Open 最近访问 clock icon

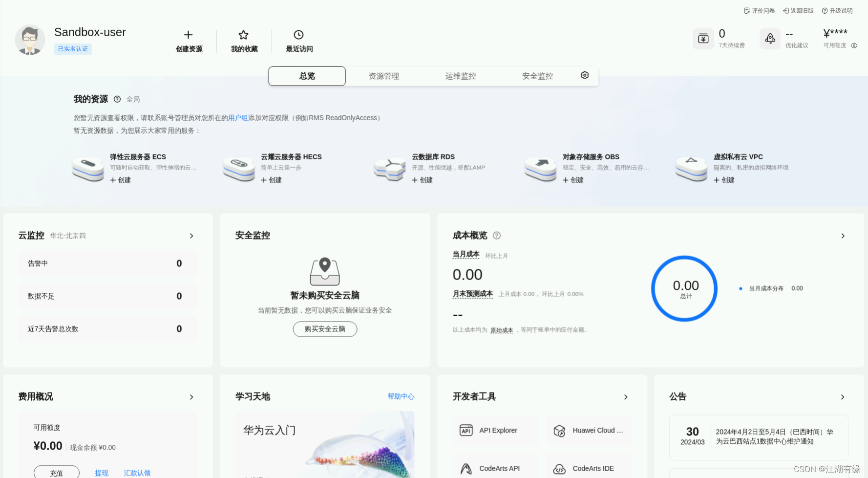(298, 35)
